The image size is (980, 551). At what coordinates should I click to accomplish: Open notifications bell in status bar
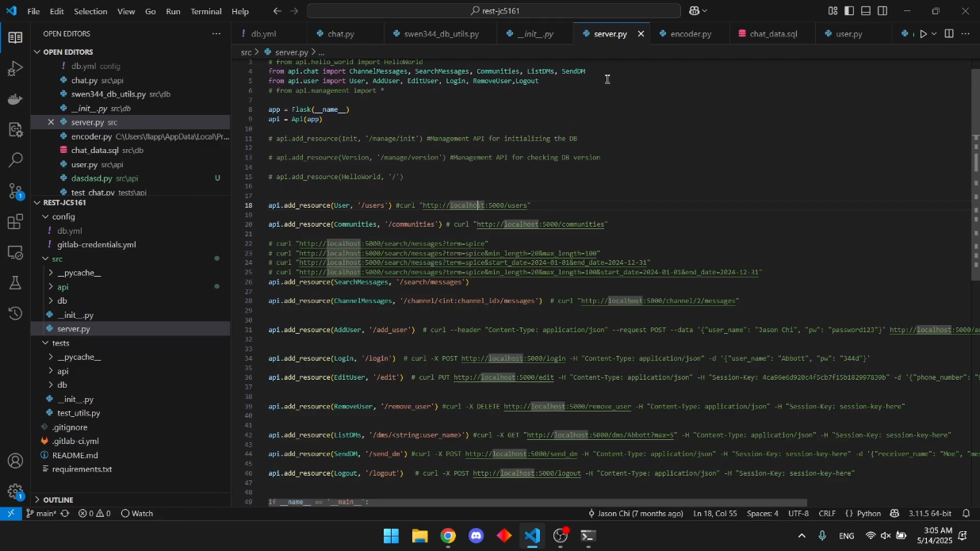966,514
